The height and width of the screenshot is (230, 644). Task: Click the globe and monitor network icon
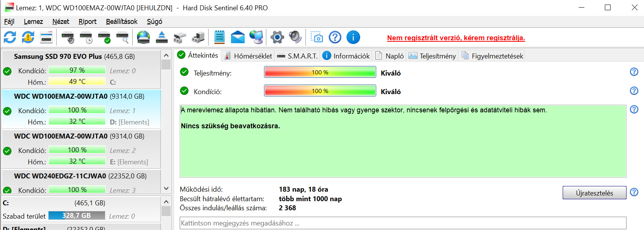coord(256,37)
